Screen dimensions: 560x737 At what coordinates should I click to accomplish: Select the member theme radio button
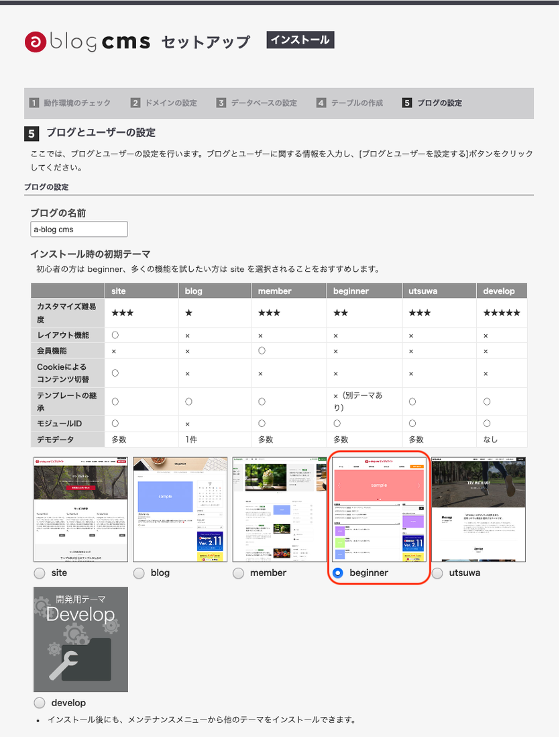[238, 573]
